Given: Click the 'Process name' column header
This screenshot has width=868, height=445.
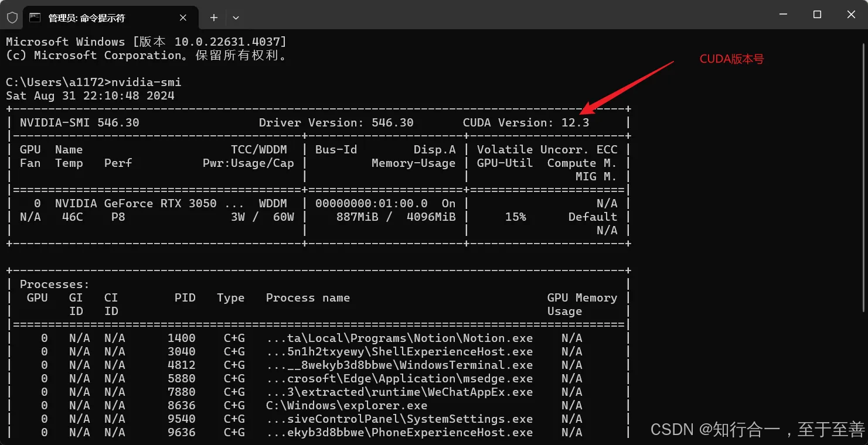Looking at the screenshot, I should [308, 297].
